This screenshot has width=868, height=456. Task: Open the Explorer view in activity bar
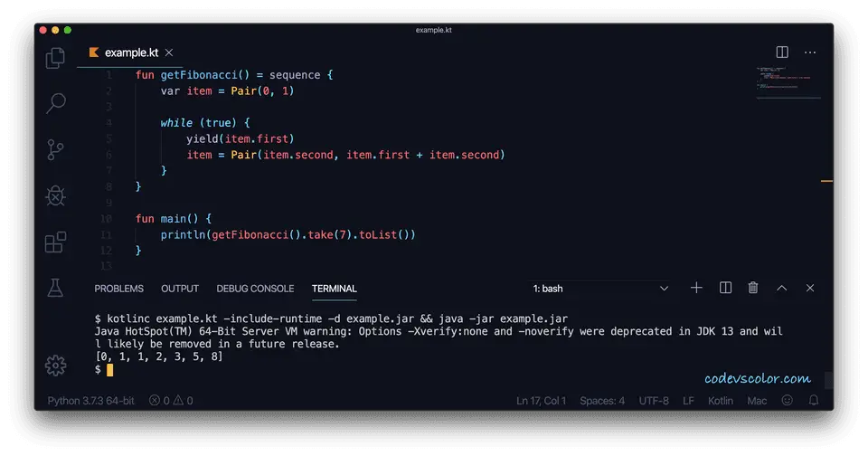(x=56, y=58)
